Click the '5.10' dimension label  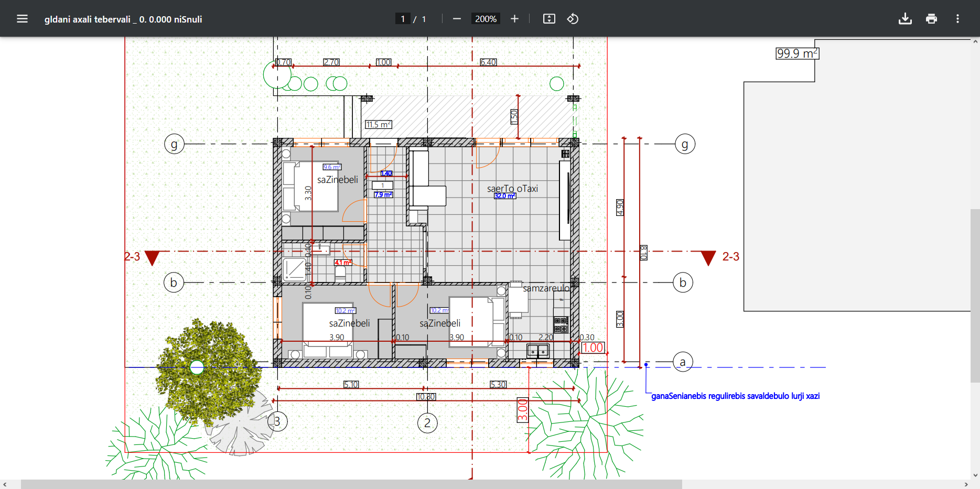coord(351,385)
